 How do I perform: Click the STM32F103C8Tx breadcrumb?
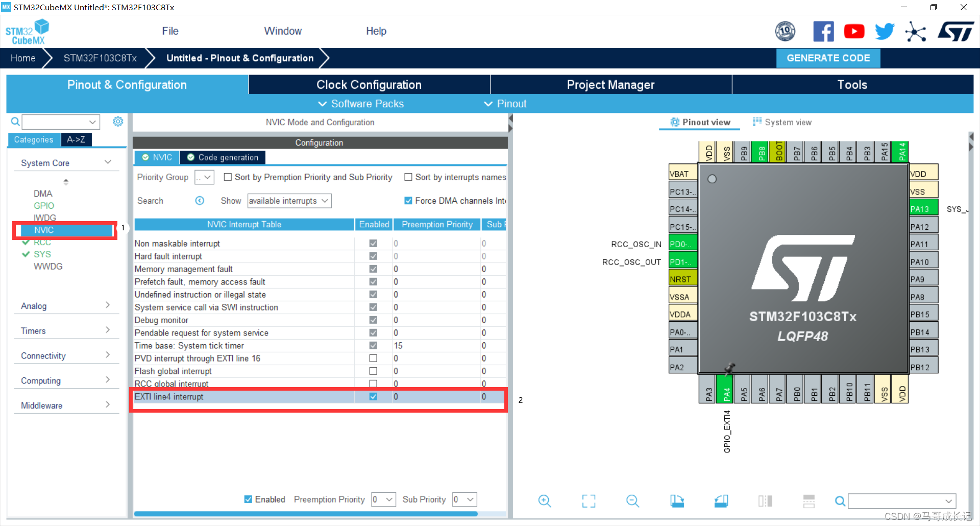100,58
